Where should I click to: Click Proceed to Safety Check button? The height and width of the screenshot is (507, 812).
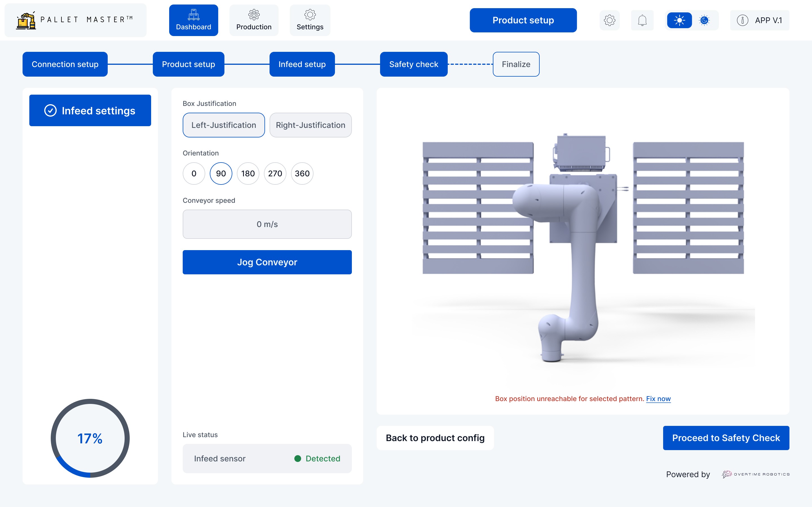pos(726,438)
